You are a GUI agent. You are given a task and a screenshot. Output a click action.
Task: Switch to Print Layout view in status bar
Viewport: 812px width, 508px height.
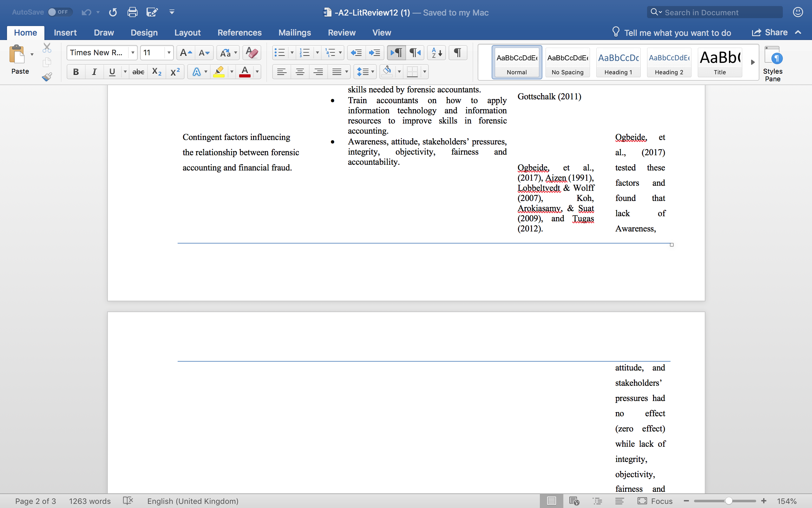(551, 501)
